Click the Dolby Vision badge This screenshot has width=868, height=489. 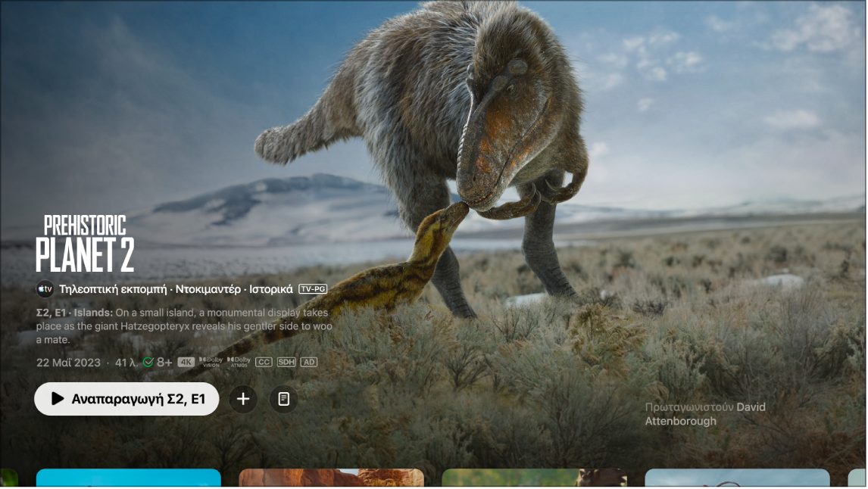211,363
